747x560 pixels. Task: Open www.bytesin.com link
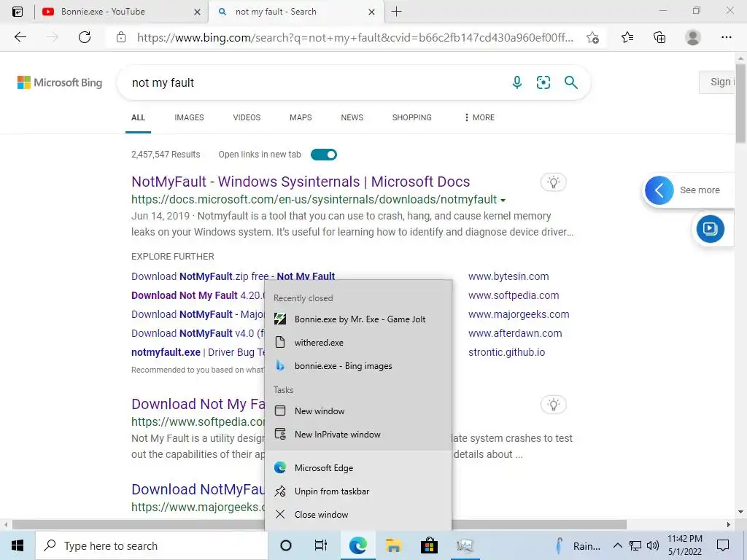click(x=508, y=276)
